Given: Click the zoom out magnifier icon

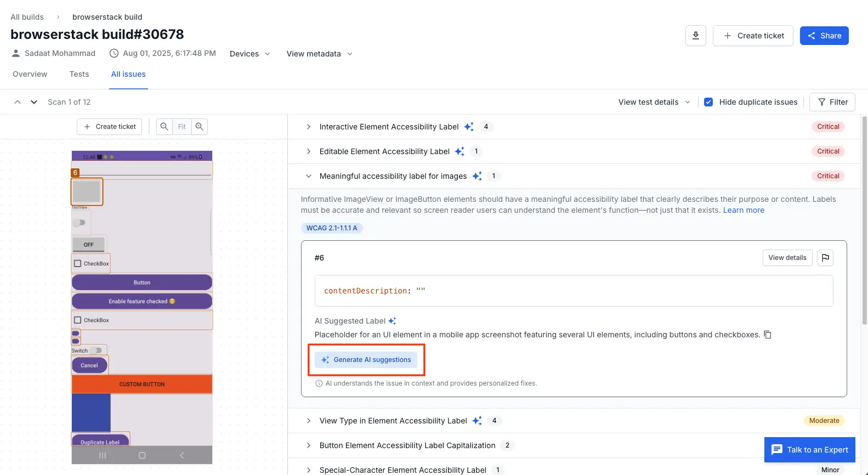Looking at the screenshot, I should (164, 127).
